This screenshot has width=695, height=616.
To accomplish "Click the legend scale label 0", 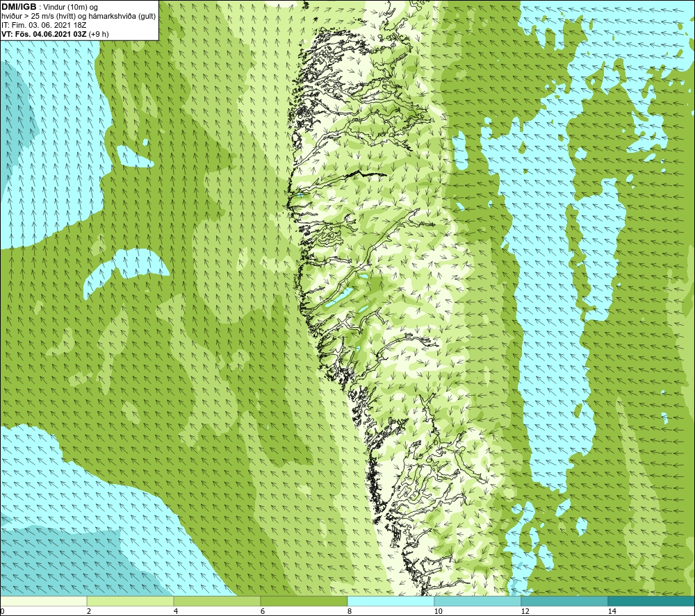I will click(2, 612).
